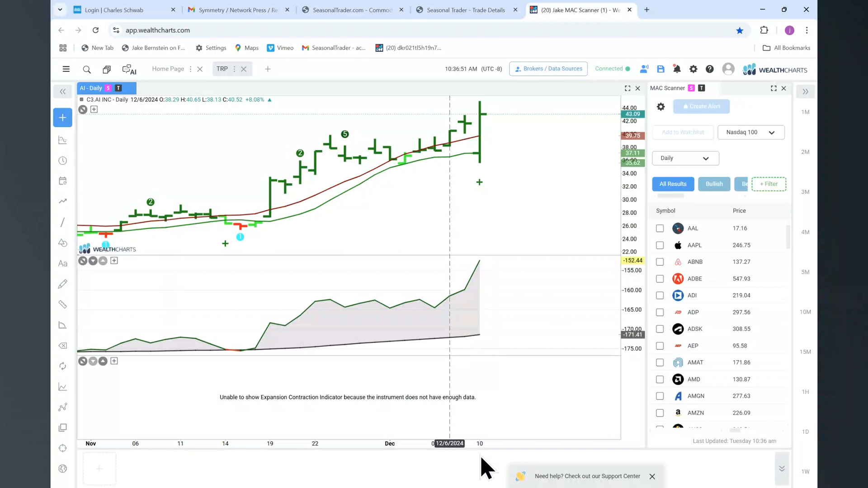Tick the ADI checkbox
The height and width of the screenshot is (488, 868).
[660, 296]
